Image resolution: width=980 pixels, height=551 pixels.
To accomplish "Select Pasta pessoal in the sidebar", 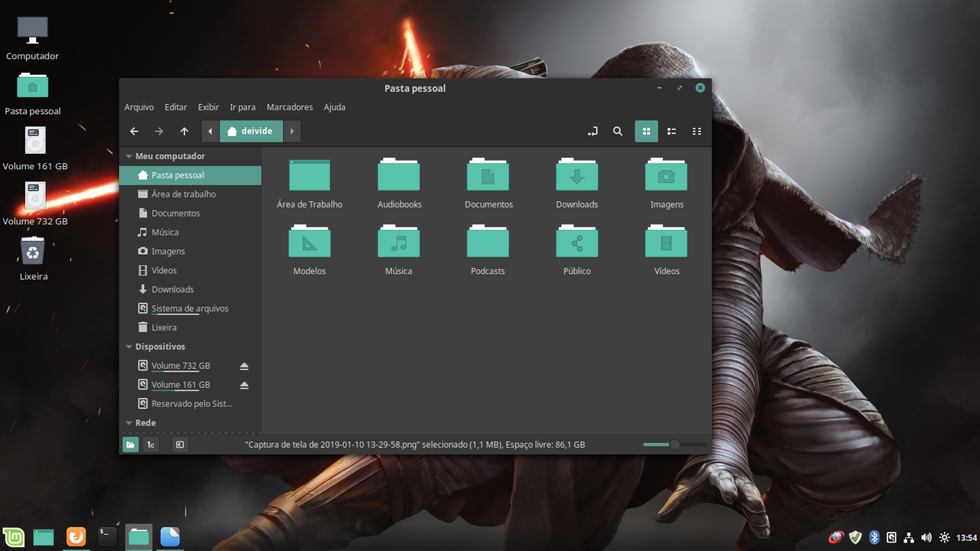I will point(190,175).
